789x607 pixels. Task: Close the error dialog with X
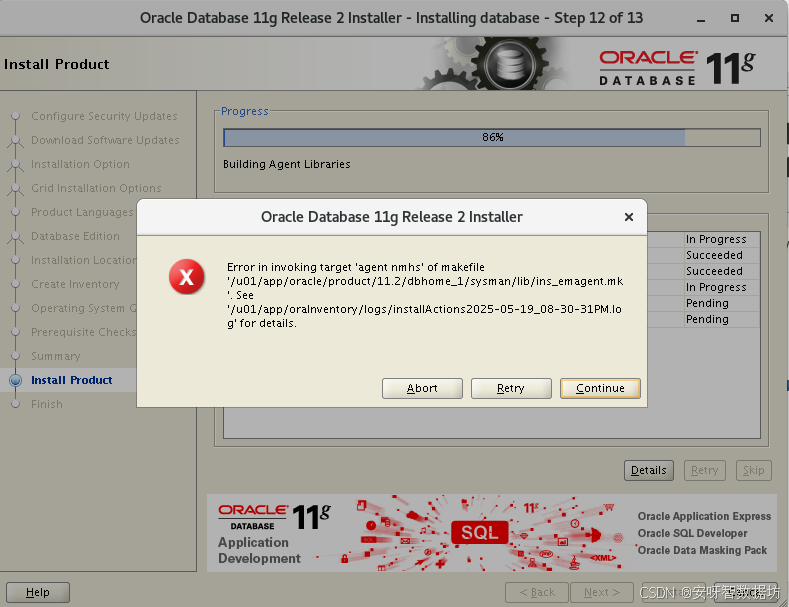pos(628,217)
